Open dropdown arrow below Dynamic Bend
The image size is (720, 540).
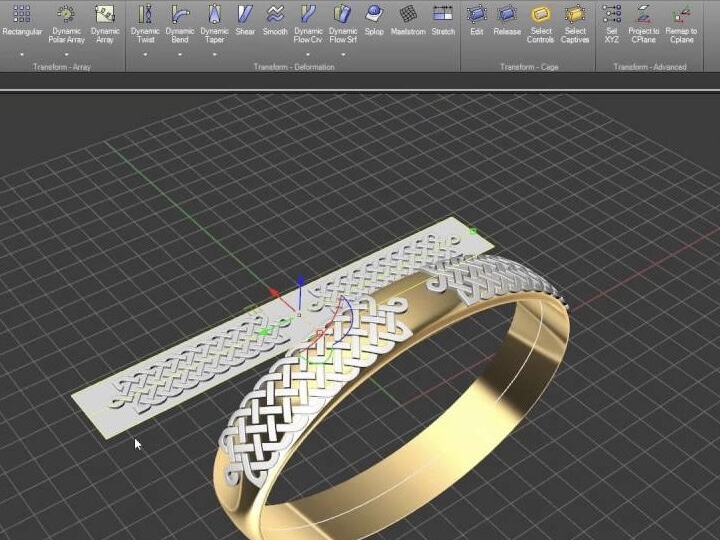pyautogui.click(x=180, y=54)
